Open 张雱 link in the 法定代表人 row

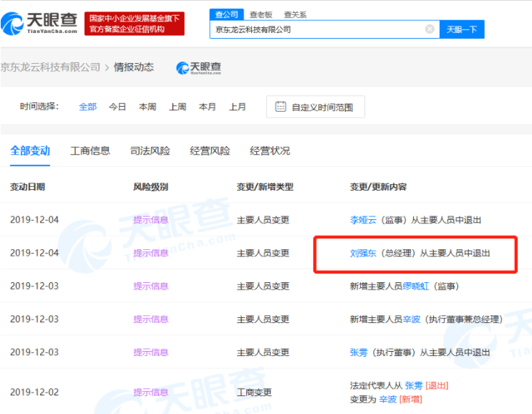pos(414,386)
